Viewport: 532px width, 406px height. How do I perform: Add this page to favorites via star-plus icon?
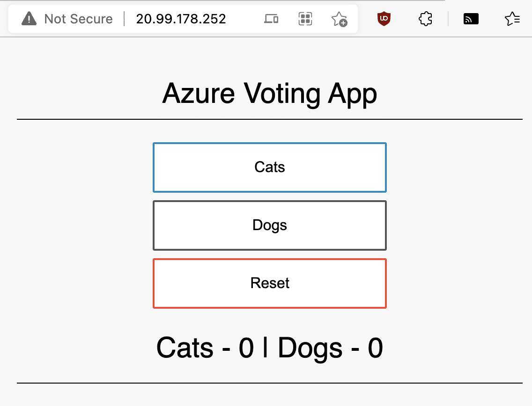[x=340, y=19]
